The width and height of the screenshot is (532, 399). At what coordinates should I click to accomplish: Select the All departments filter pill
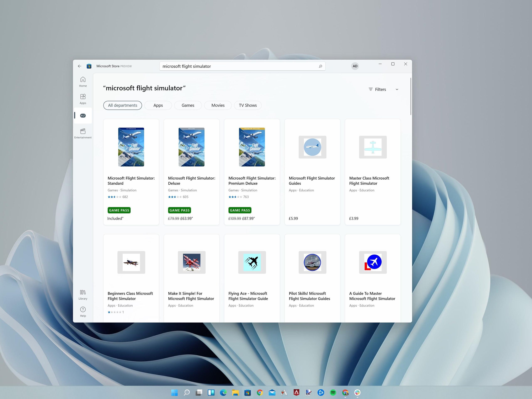click(x=122, y=105)
